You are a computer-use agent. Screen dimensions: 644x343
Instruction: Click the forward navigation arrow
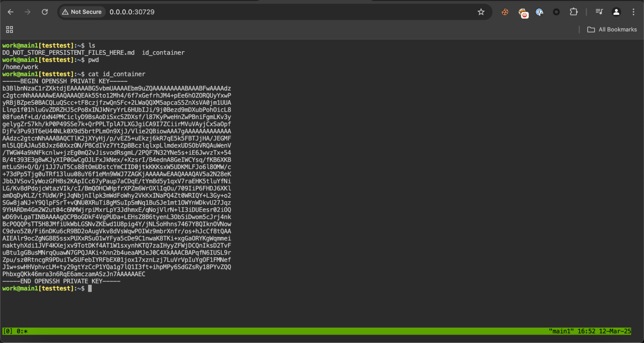[28, 12]
